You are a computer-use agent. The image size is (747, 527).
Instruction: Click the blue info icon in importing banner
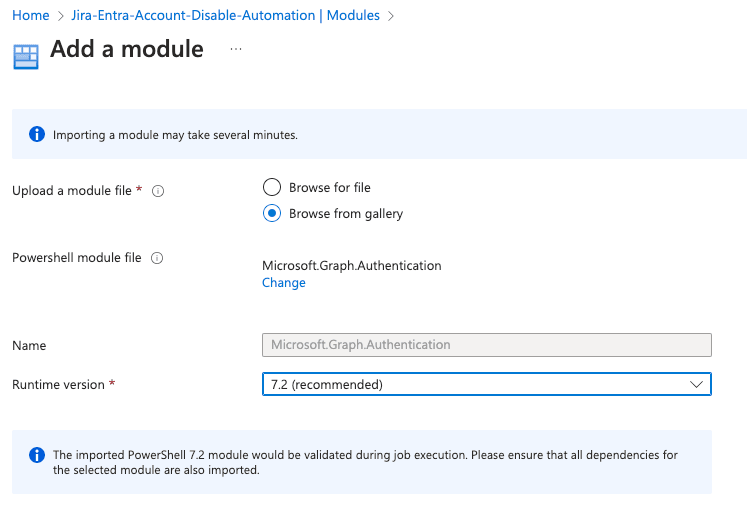(37, 135)
